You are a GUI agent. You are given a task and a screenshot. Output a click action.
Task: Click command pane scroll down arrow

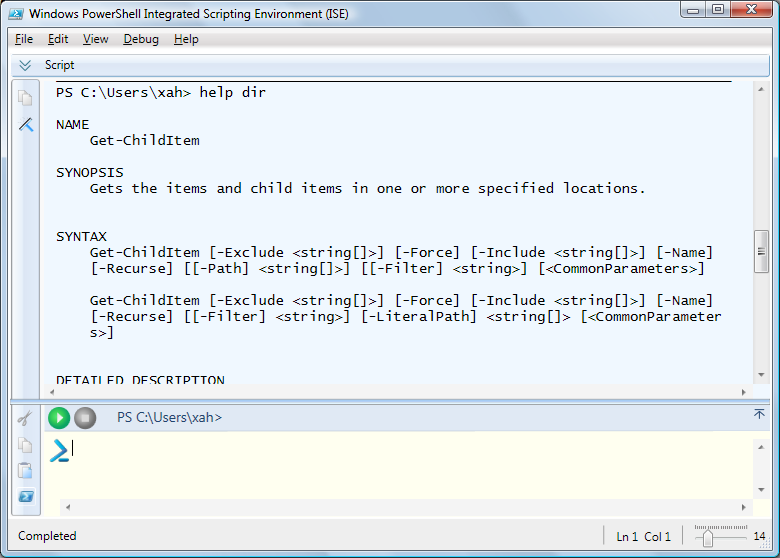(761, 490)
